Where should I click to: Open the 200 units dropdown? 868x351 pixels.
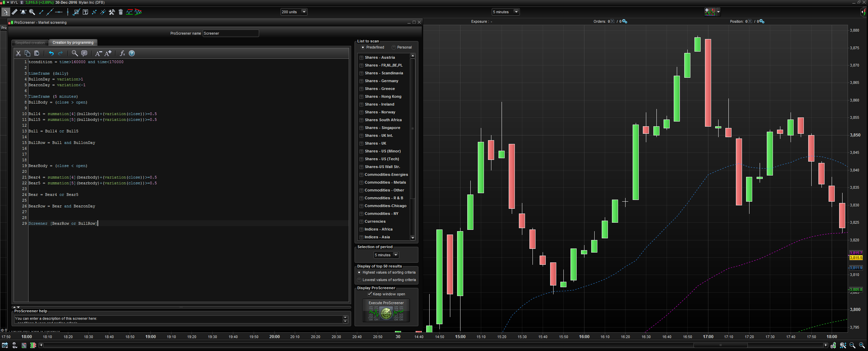pos(294,12)
